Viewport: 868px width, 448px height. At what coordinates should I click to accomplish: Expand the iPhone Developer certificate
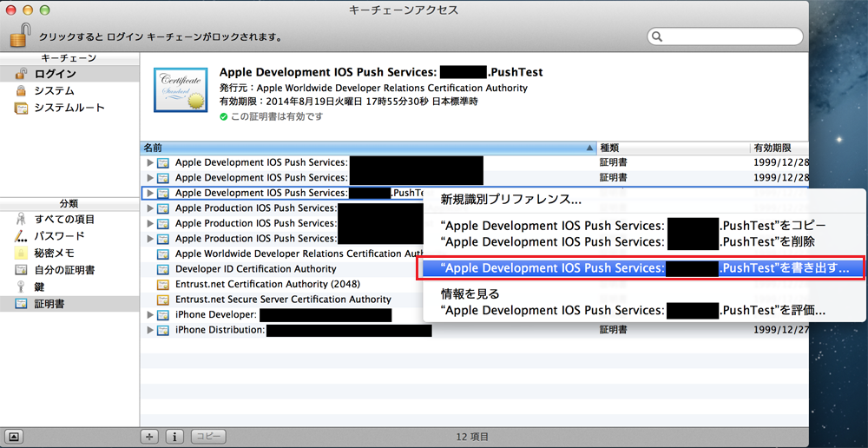coord(150,314)
